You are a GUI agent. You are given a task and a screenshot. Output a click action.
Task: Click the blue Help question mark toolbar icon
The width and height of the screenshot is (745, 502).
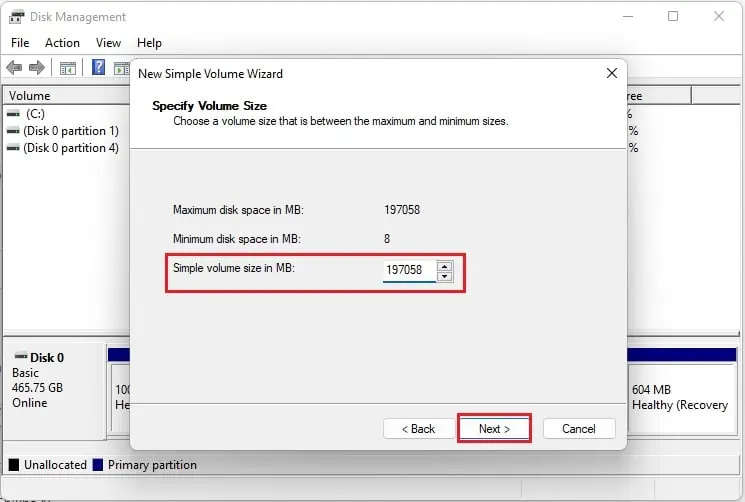coord(98,67)
